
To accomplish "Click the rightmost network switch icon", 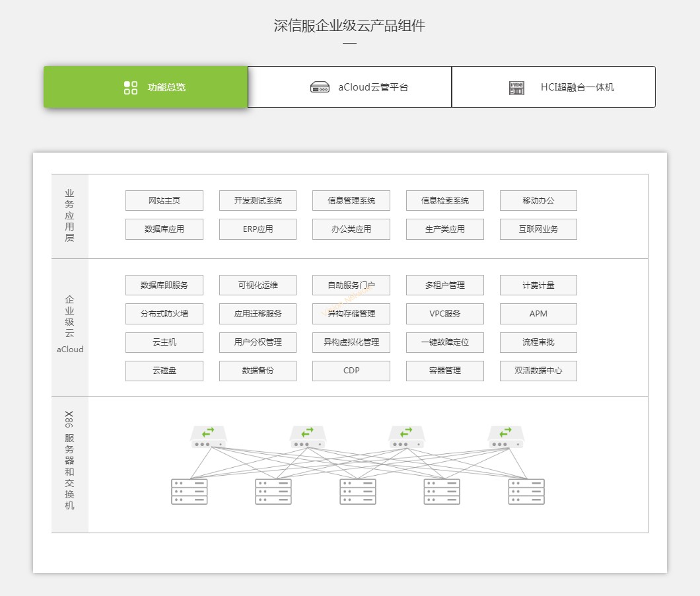I will [505, 435].
